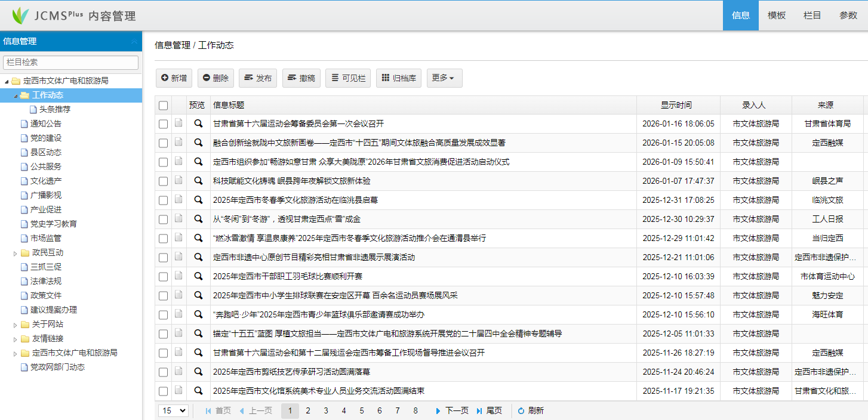Screen dimensions: 868x420
Task: Check the box for 甘肃省第十六届运动会筹备委员会 article
Action: pyautogui.click(x=164, y=124)
